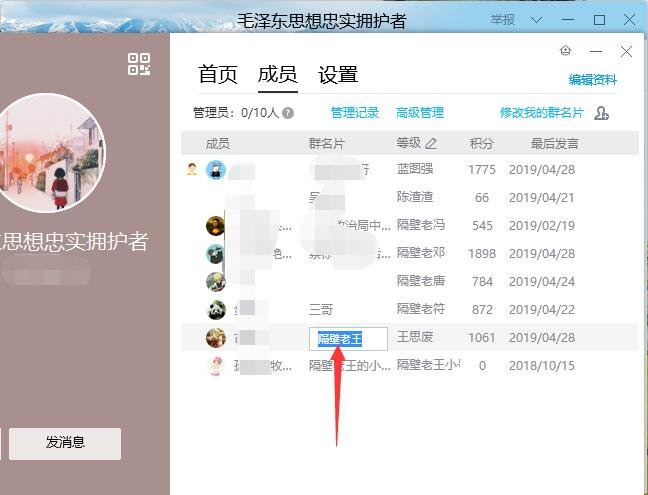
Task: Click the Mona Lisa avatar in 隔壁老冯 row
Action: coord(215,226)
